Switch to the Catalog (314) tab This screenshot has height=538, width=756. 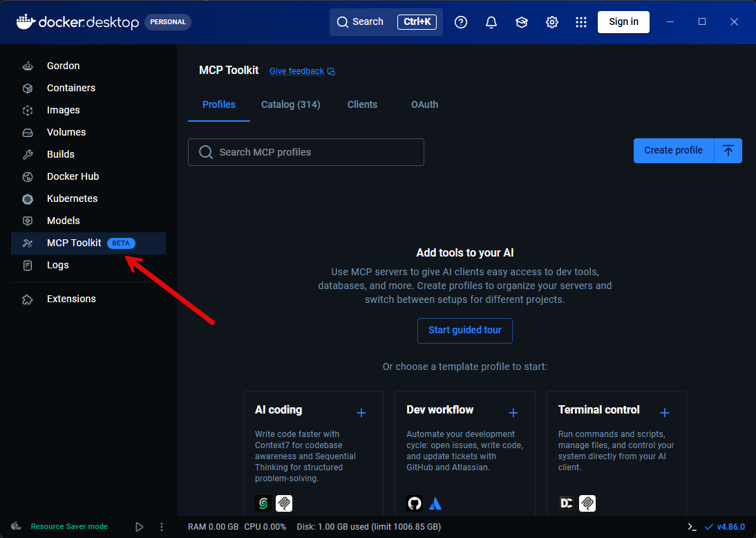point(291,104)
